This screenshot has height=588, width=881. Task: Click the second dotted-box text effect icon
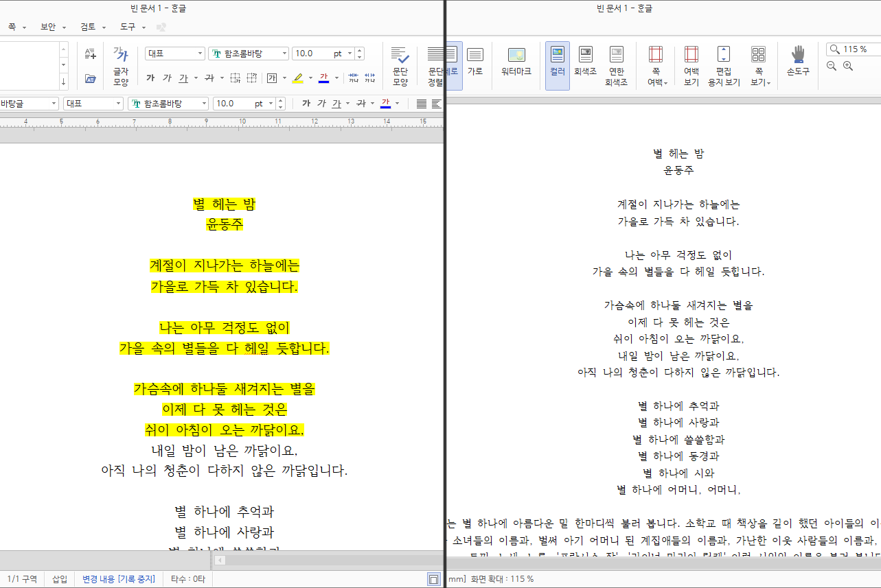click(252, 78)
